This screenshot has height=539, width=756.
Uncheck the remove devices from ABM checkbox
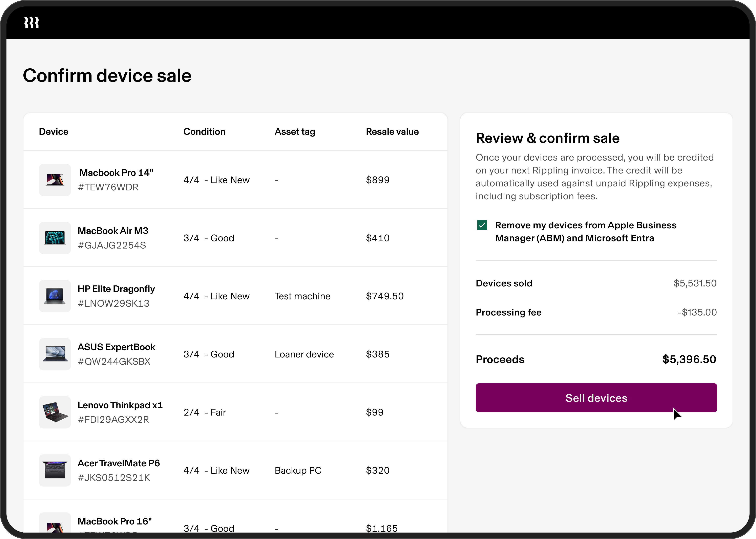pos(482,225)
